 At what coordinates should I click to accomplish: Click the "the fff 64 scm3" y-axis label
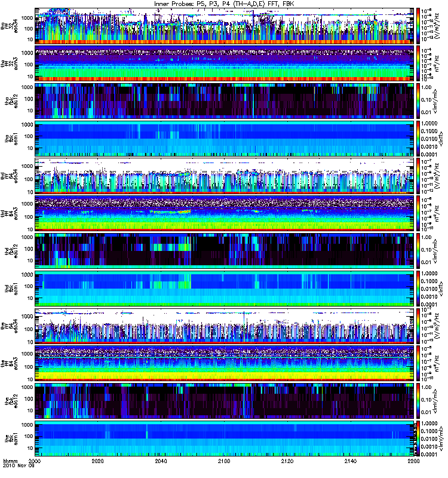10,363
